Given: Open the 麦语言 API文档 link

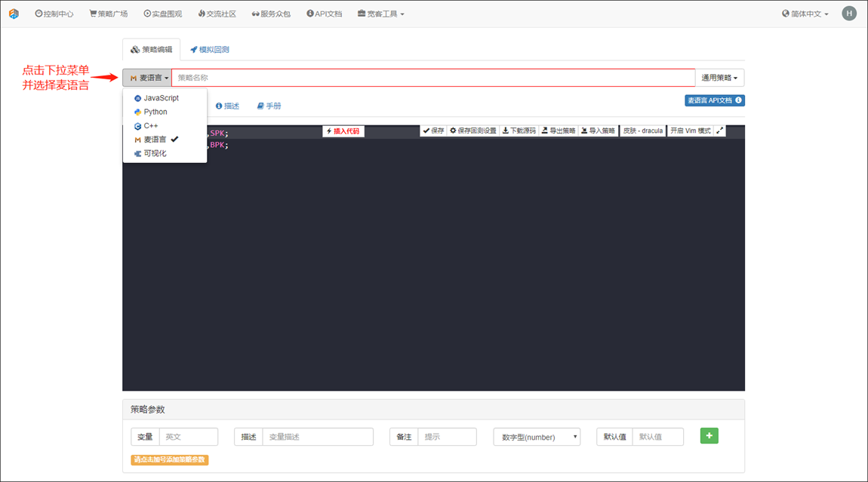Looking at the screenshot, I should [714, 100].
